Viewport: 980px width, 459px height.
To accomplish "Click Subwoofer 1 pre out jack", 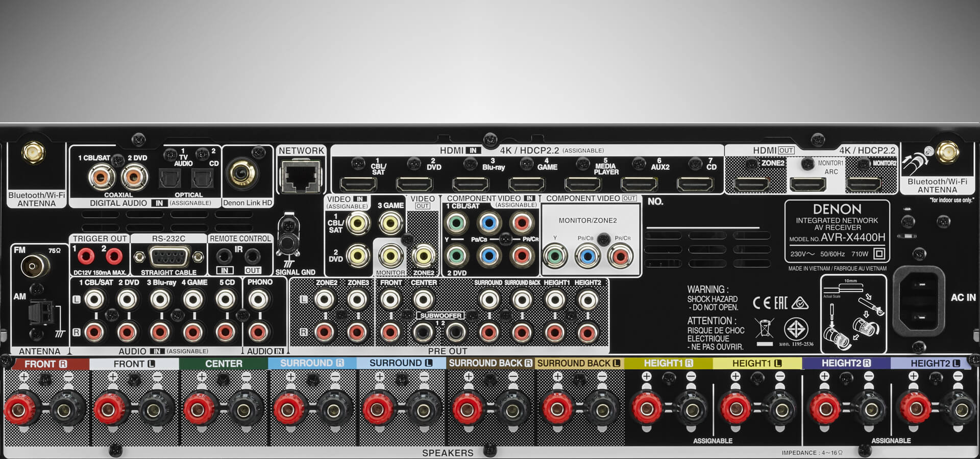I will 423,333.
